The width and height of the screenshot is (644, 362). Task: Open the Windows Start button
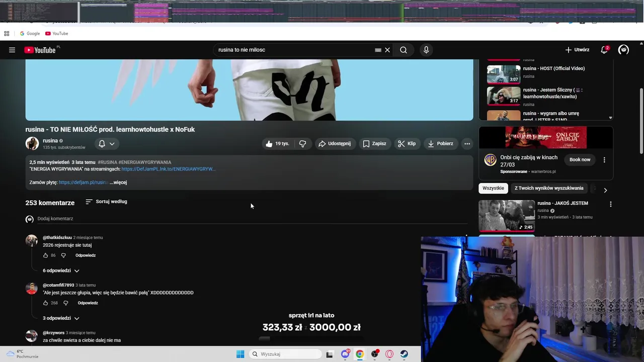240,354
